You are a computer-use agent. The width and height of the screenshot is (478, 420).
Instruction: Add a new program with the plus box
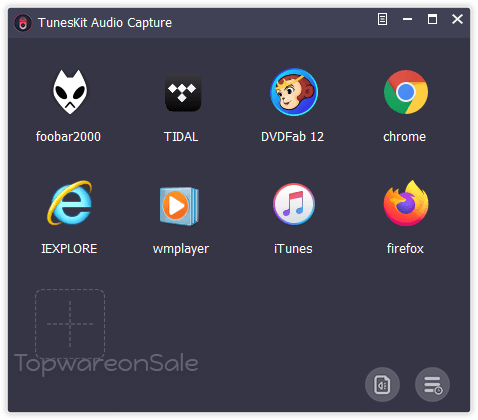70,324
